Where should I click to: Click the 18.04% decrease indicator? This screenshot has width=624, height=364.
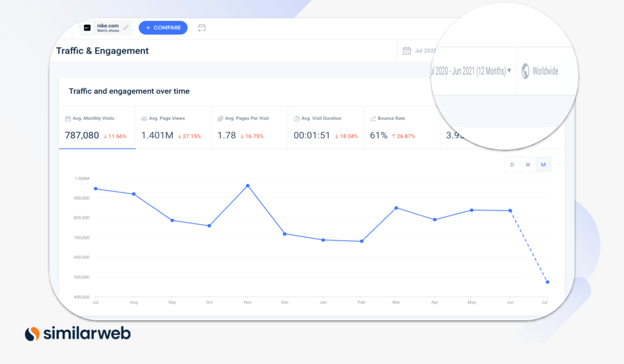click(x=346, y=136)
